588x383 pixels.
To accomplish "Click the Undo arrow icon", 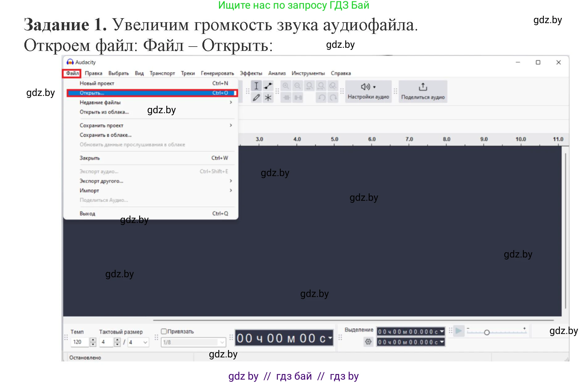I will point(321,97).
